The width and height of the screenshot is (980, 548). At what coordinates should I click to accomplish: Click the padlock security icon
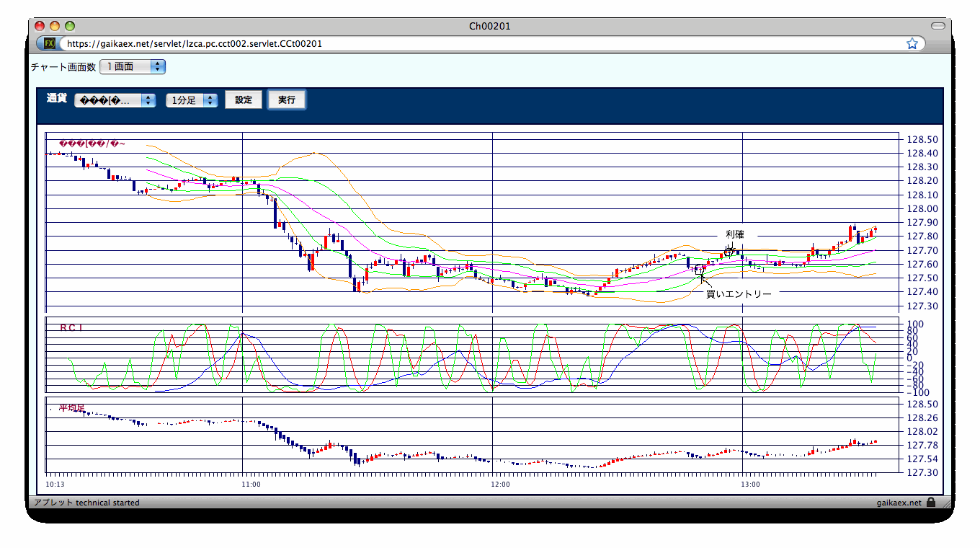pyautogui.click(x=931, y=503)
